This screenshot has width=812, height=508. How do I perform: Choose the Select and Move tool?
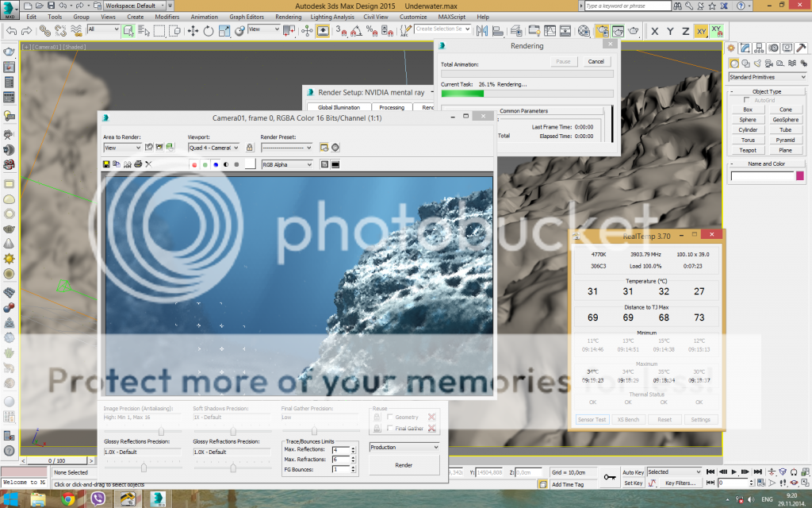193,31
